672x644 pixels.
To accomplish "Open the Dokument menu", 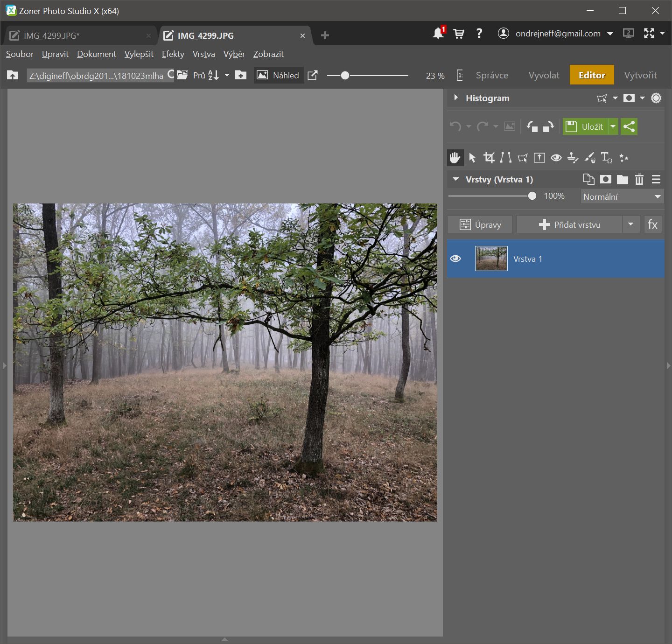I will point(97,54).
